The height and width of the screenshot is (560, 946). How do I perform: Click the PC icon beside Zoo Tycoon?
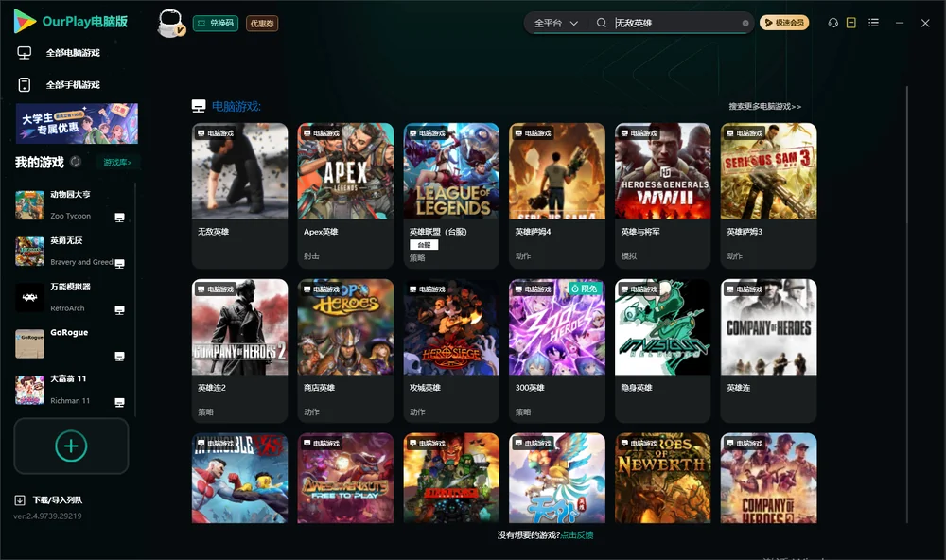coord(119,218)
